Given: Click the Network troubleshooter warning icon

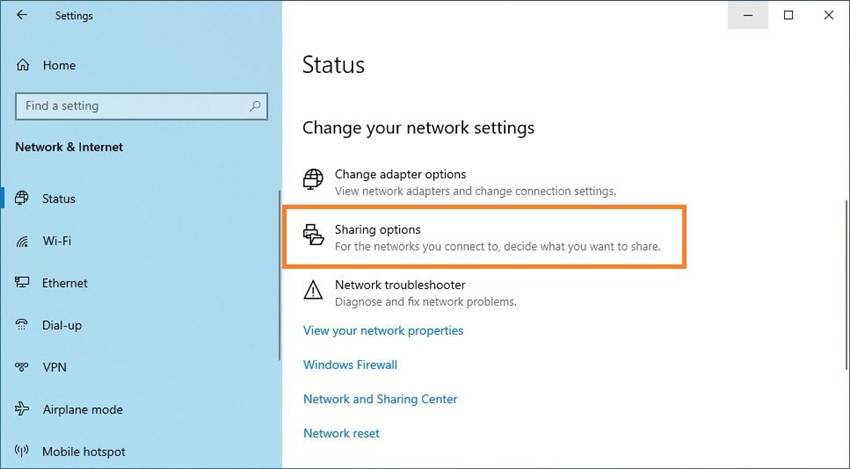Looking at the screenshot, I should 314,291.
